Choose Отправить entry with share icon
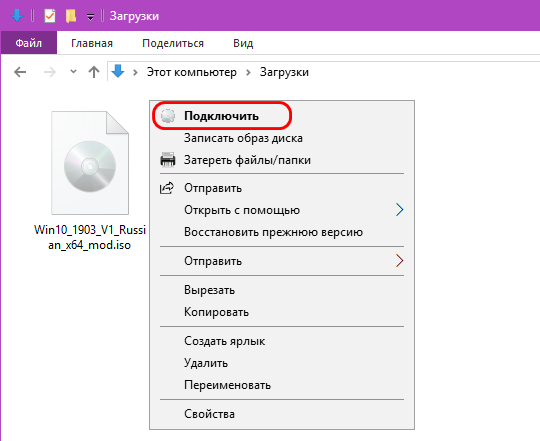 [282, 188]
